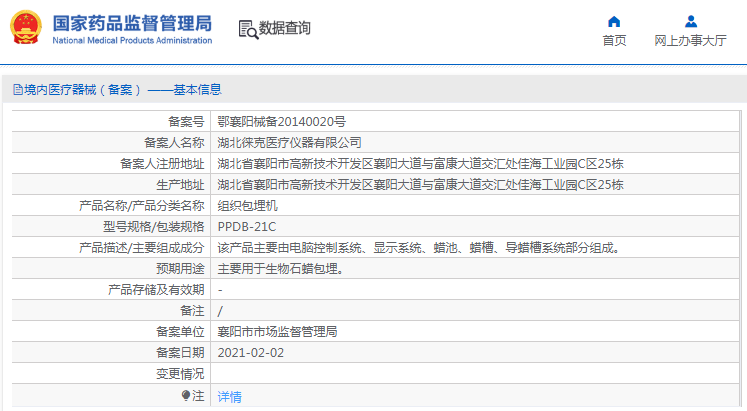Screen dimensions: 747x411
Task: Click the company name 湖北徕克医疗仪器有限公司
Action: [289, 142]
